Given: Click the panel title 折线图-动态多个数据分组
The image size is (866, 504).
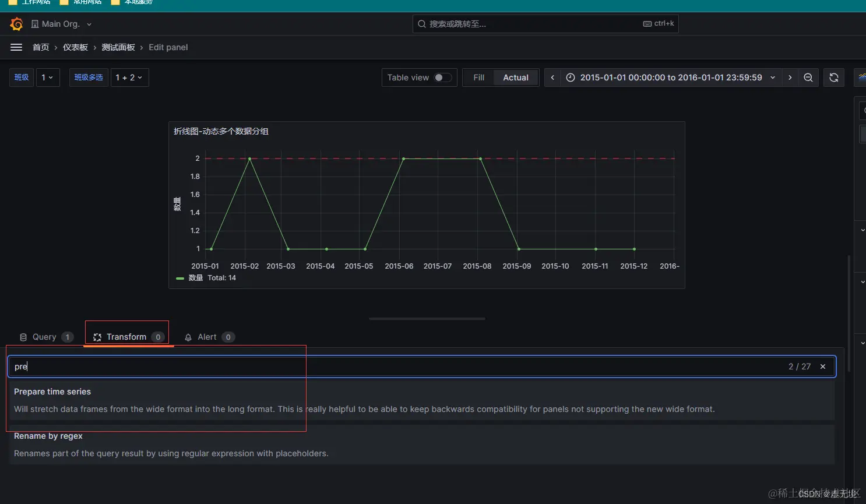Looking at the screenshot, I should (221, 131).
